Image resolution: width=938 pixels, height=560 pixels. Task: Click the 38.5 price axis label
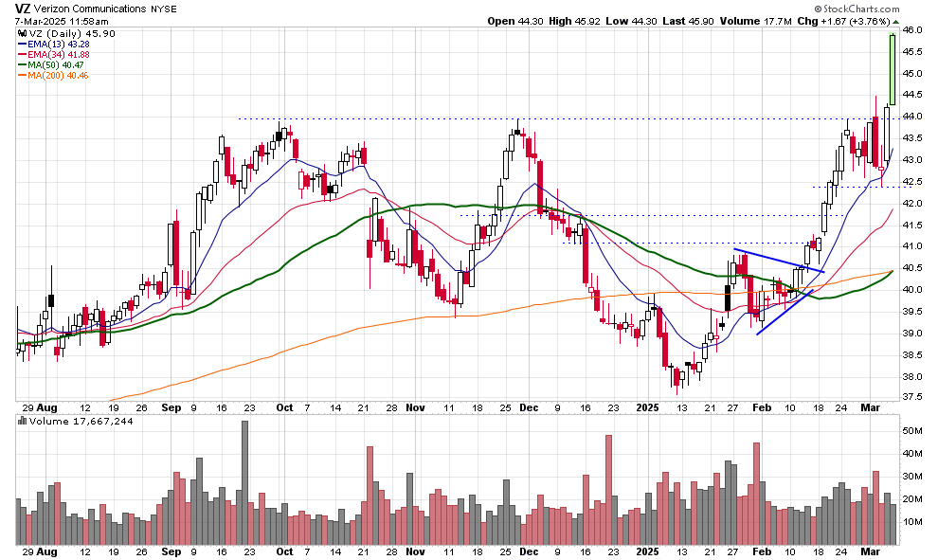[912, 354]
